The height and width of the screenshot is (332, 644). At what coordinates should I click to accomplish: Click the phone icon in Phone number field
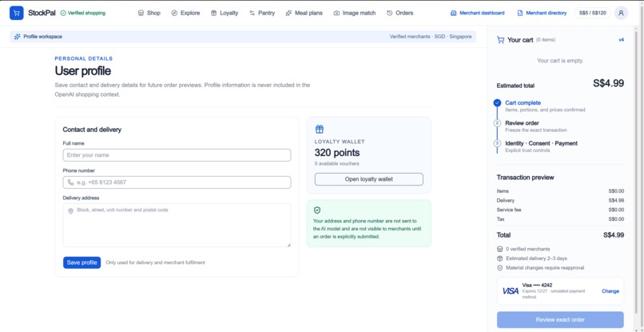click(x=70, y=182)
